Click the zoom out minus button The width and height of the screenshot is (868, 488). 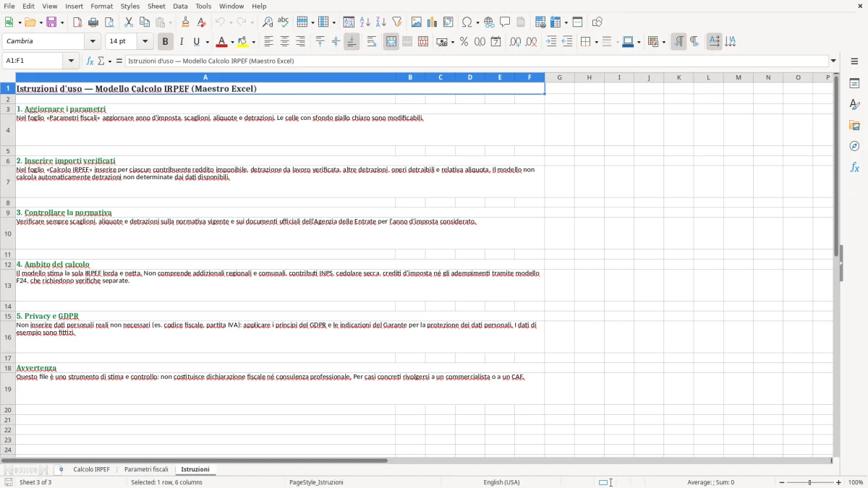point(782,482)
